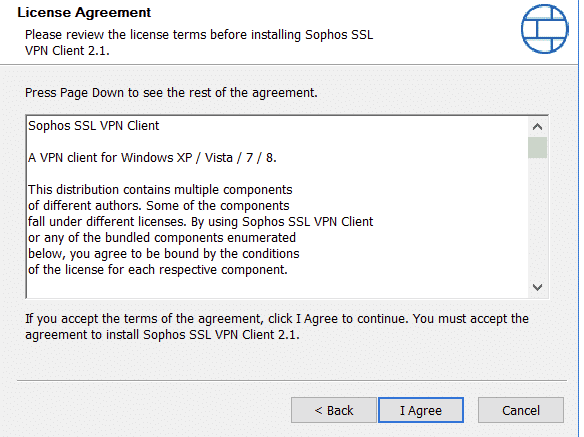Click the 'or any of the bundled components' line
This screenshot has width=584, height=437.
tap(162, 238)
